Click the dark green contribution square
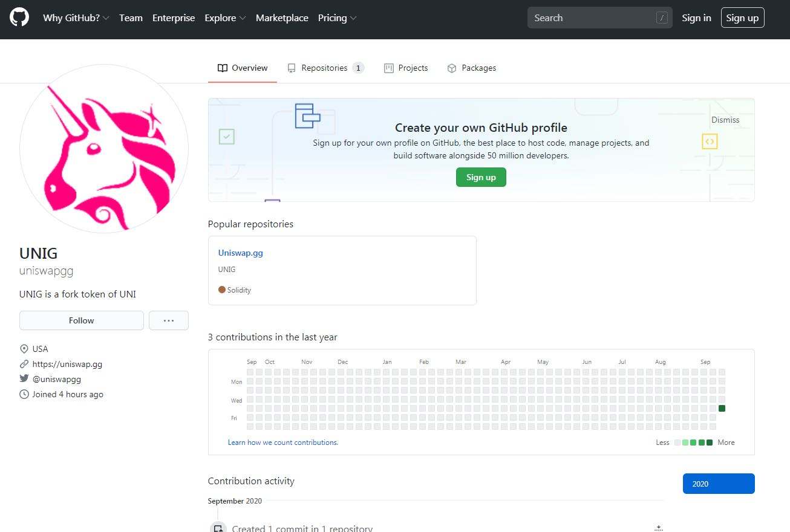Screen dimensions: 790x532 point(722,409)
